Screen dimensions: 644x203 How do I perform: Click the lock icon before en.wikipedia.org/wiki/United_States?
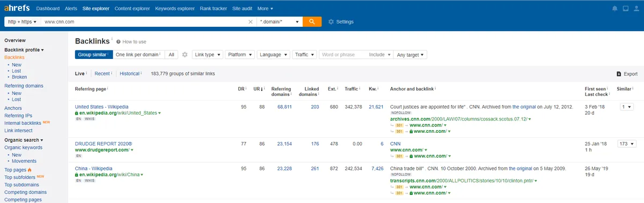point(77,113)
